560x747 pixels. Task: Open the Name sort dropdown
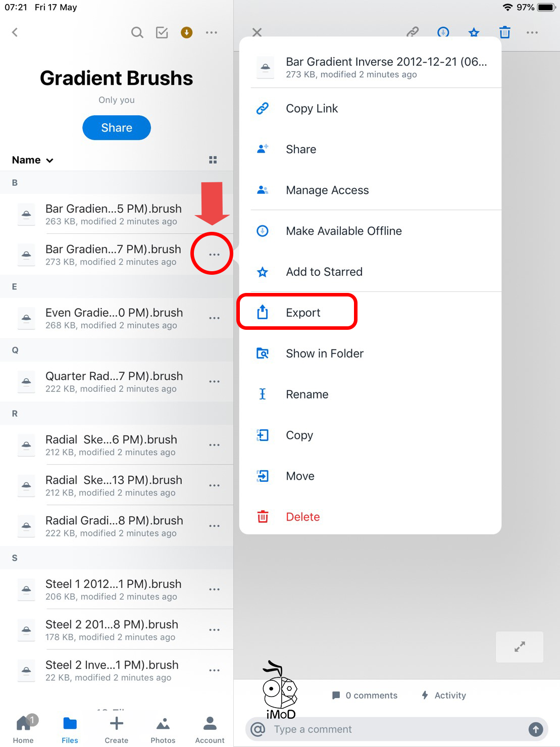(x=33, y=160)
